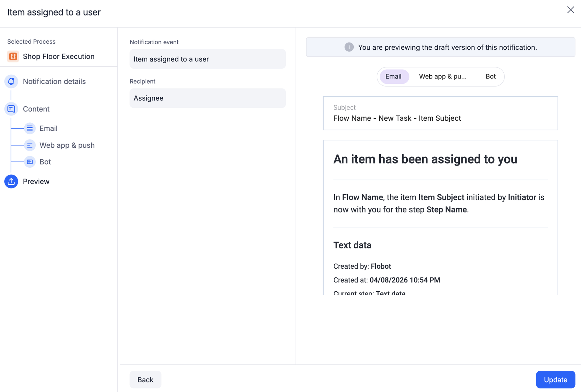Click the Preview upload icon
581x392 pixels.
tap(11, 181)
